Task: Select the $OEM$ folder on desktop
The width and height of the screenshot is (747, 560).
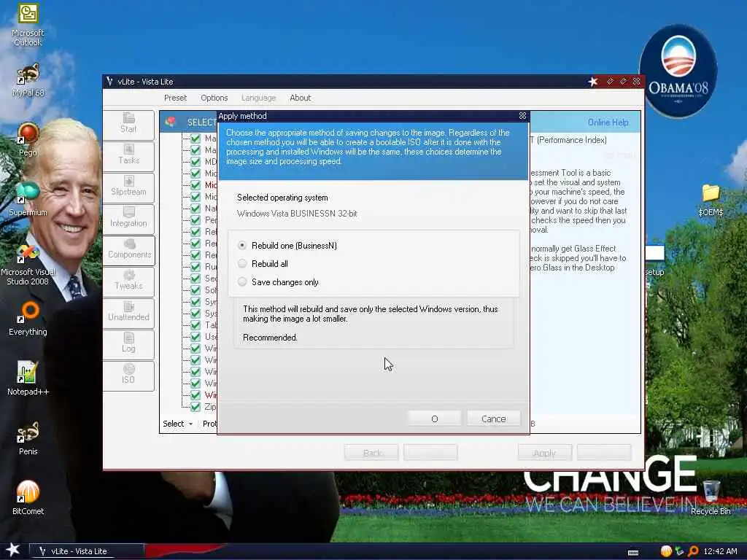Action: tap(711, 200)
